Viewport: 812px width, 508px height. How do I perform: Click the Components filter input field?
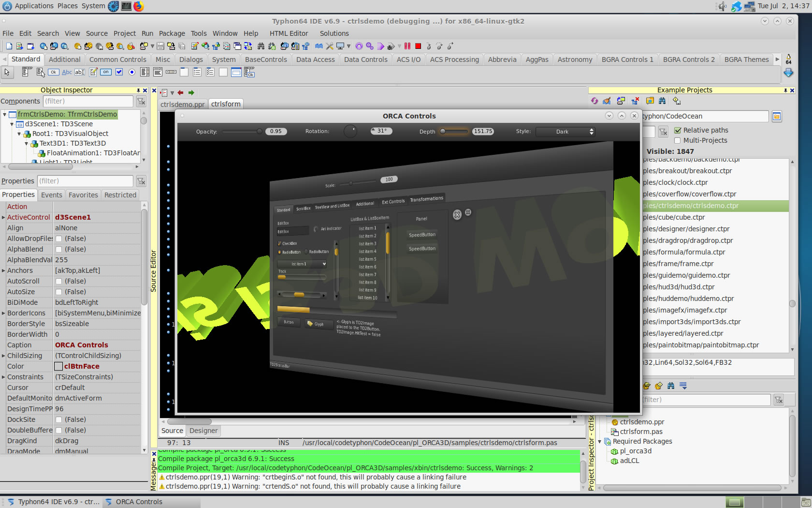(88, 101)
